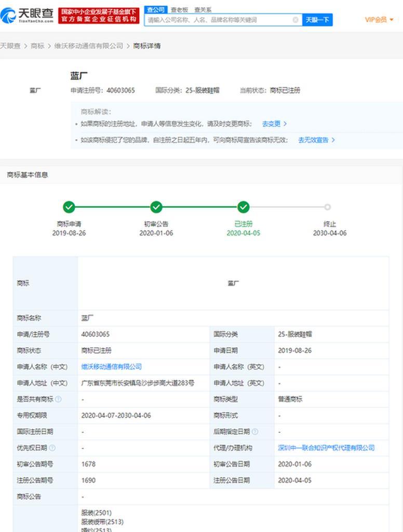The height and width of the screenshot is (532, 403).
Task: Select registration number 40603065 in table
Action: pyautogui.click(x=96, y=334)
